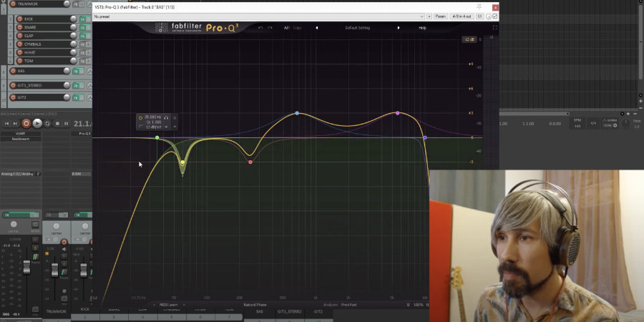Open the Pro-Q Help menu
This screenshot has height=322, width=644.
tap(422, 28)
